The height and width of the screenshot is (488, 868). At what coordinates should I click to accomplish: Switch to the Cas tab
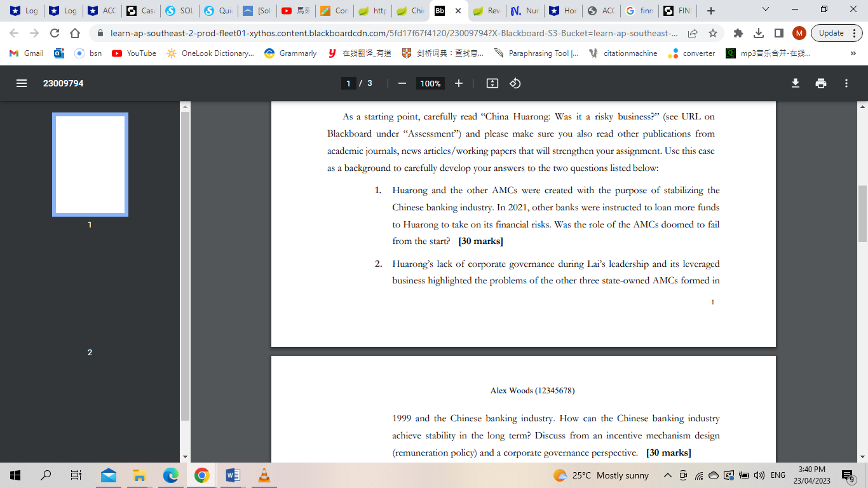point(140,11)
